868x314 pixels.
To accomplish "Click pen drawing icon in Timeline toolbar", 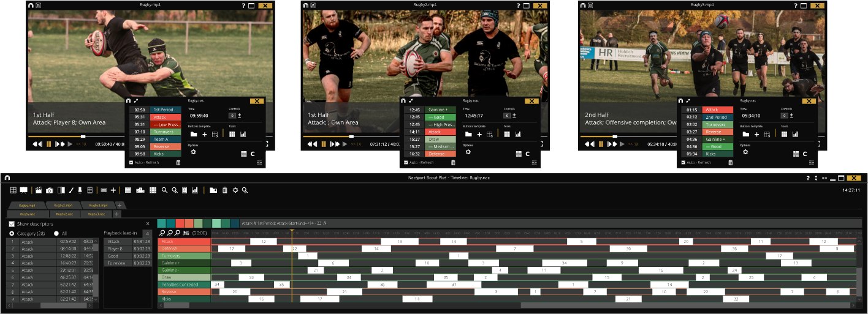I will click(x=70, y=190).
